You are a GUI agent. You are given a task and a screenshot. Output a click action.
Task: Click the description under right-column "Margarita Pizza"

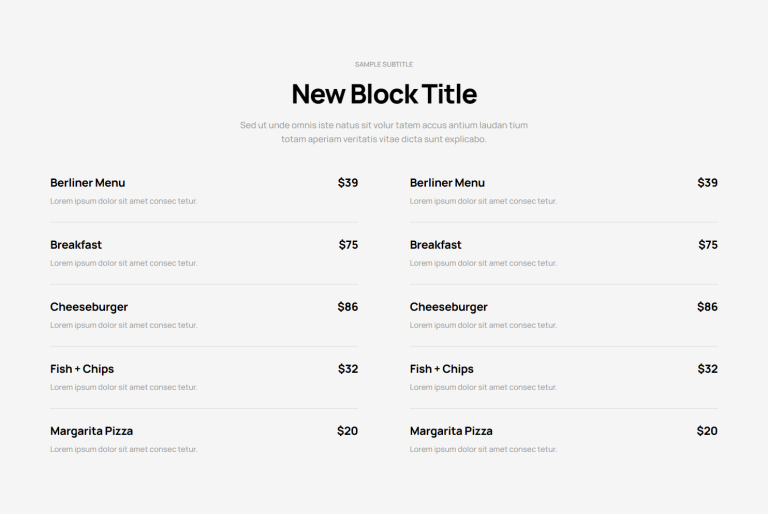[483, 449]
